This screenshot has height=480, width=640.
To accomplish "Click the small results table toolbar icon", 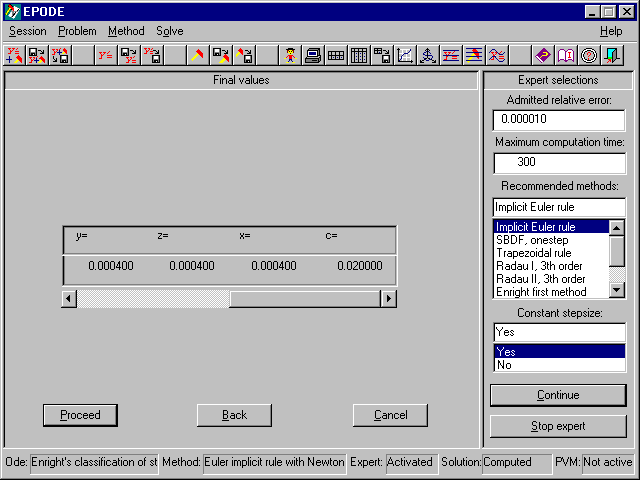I will (336, 55).
